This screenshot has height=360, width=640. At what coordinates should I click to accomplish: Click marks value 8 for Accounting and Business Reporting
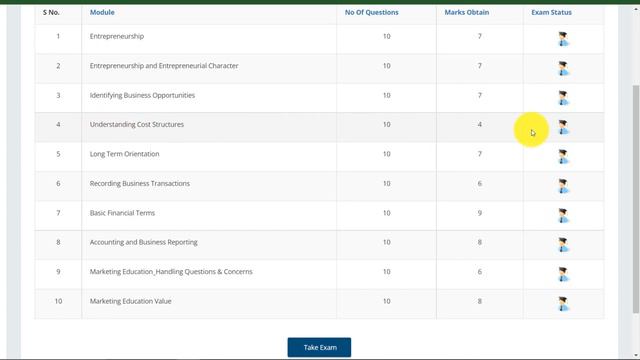(x=480, y=242)
